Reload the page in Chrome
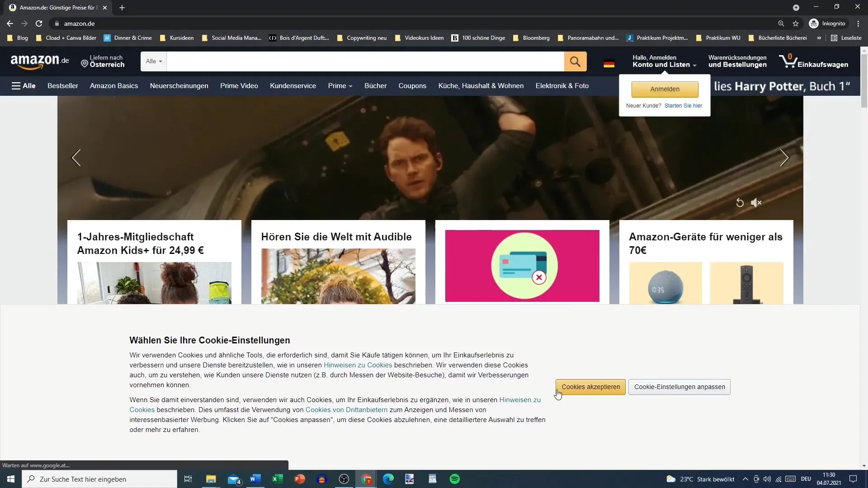 [x=39, y=23]
